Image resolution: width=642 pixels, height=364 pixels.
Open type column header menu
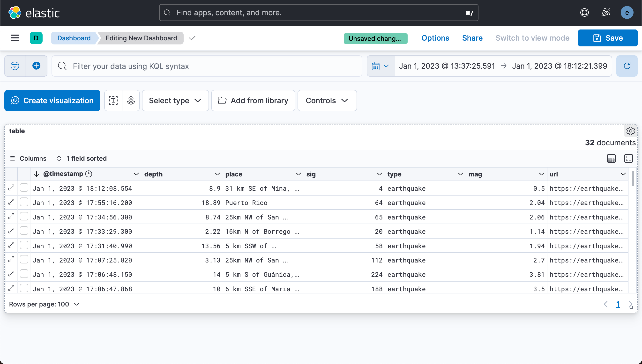(x=460, y=174)
